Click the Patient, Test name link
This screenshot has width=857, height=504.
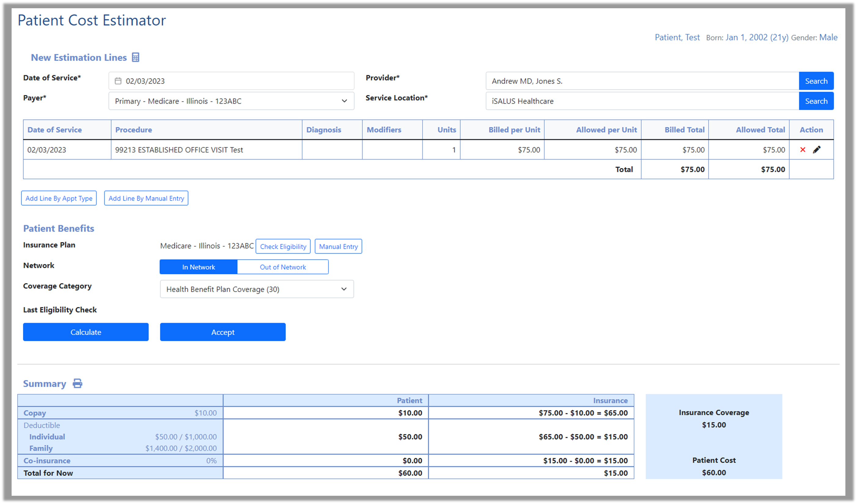click(x=677, y=37)
